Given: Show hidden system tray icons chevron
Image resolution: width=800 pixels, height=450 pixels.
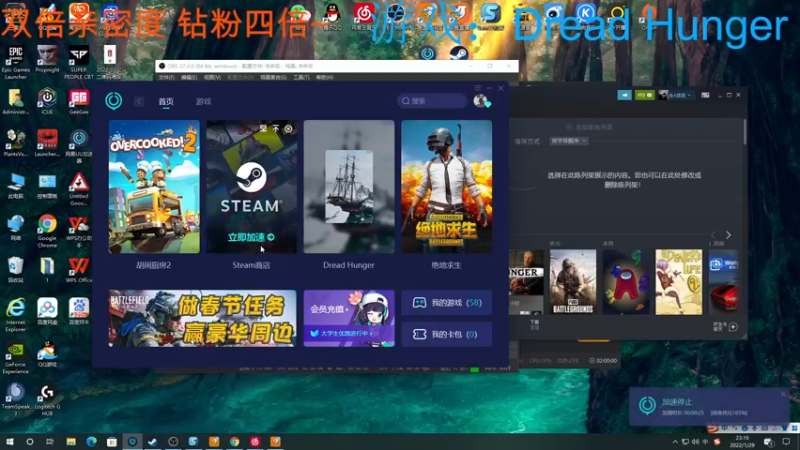Looking at the screenshot, I should tap(675, 442).
